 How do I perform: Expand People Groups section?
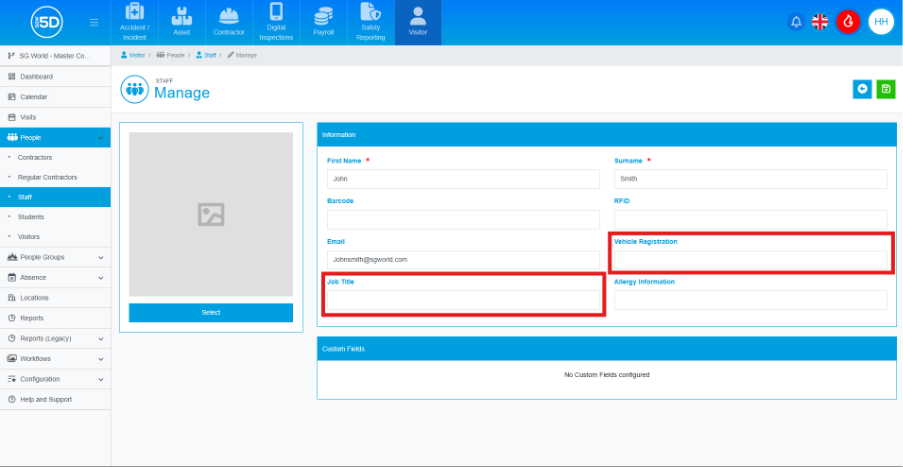(55, 257)
